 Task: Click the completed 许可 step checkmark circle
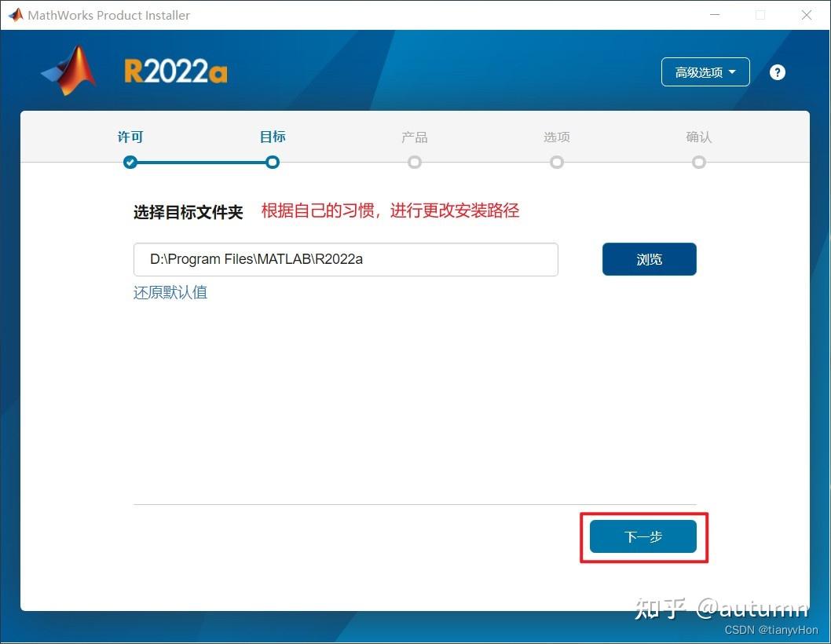coord(130,163)
